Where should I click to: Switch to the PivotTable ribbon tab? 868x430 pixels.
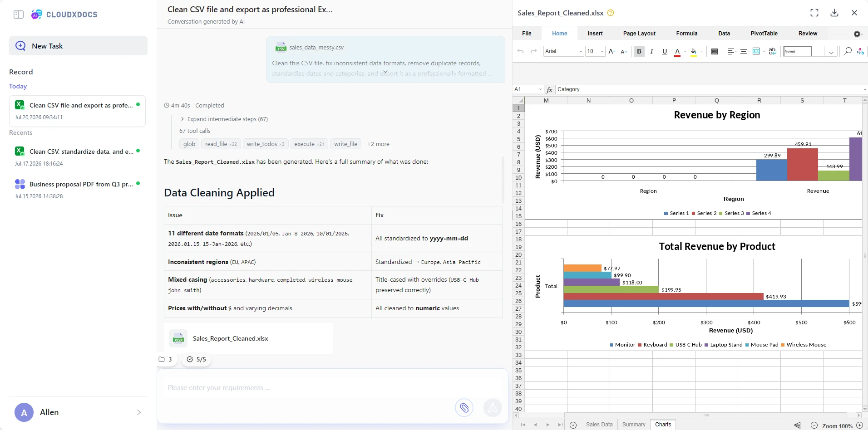(x=764, y=34)
